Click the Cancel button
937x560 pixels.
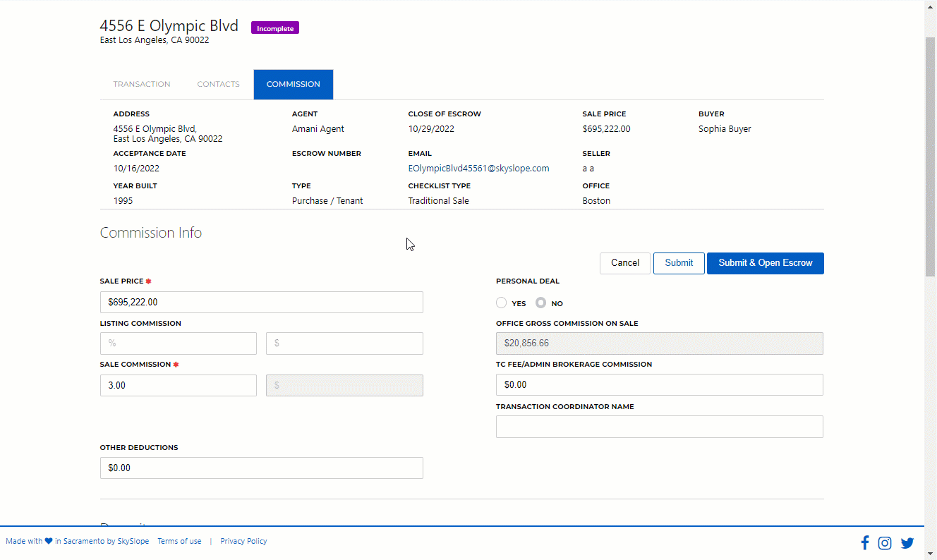(625, 263)
